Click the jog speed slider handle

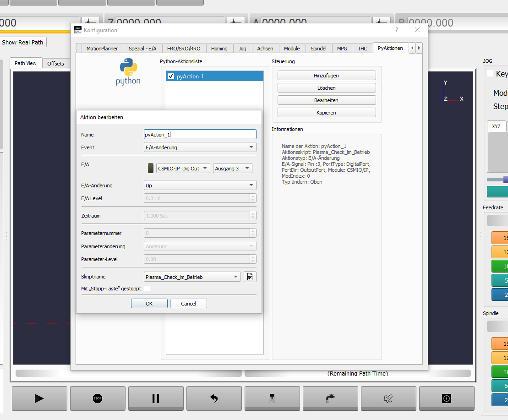point(505,180)
